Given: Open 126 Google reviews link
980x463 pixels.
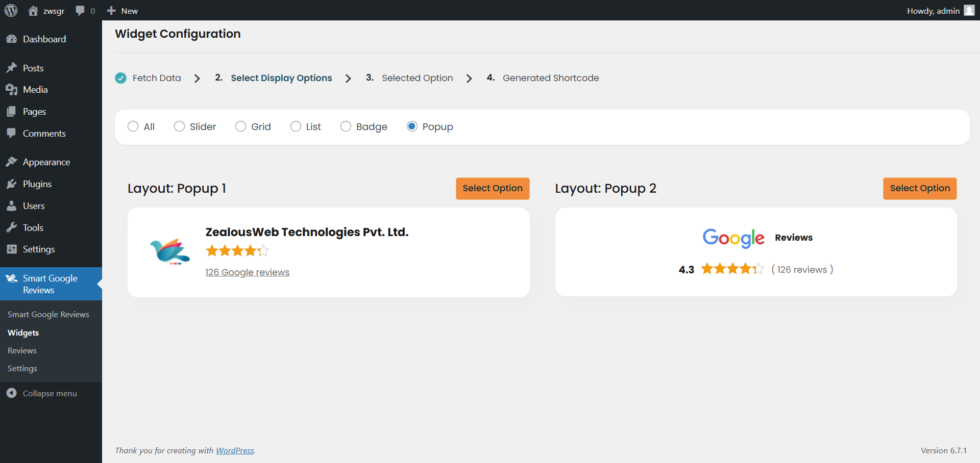Looking at the screenshot, I should coord(247,272).
